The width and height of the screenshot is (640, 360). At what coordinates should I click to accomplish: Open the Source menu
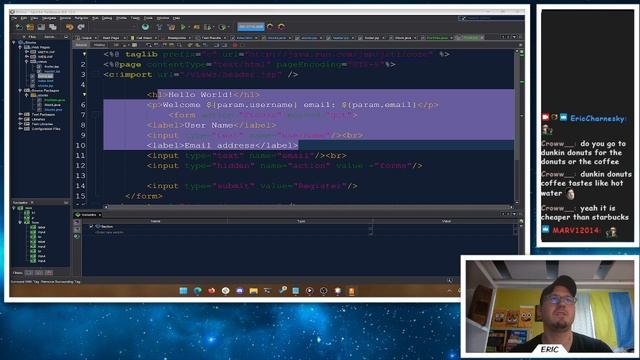click(65, 18)
